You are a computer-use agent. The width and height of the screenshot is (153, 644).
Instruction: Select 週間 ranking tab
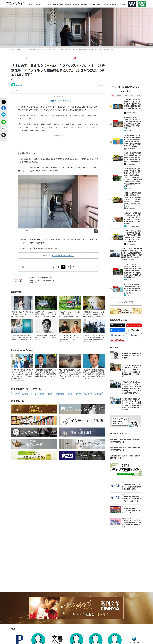pos(126,96)
